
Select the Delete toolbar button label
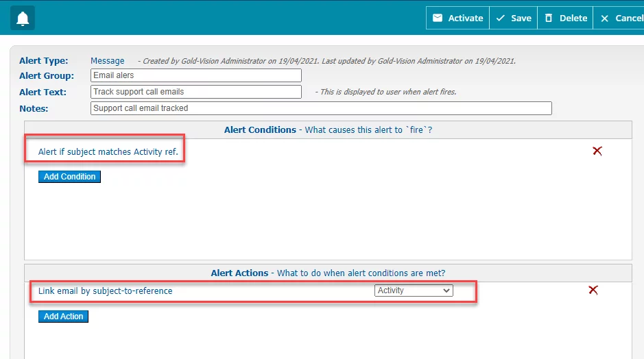[573, 18]
